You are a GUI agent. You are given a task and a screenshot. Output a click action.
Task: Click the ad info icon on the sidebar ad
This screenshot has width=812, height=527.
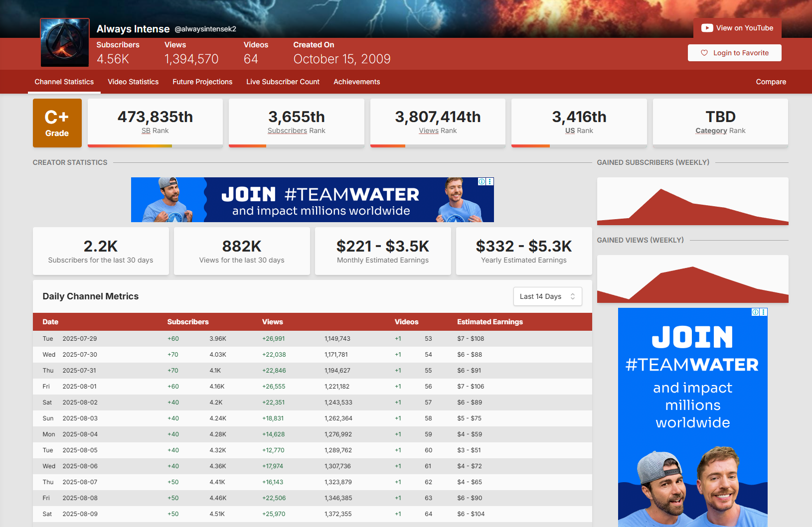point(755,312)
